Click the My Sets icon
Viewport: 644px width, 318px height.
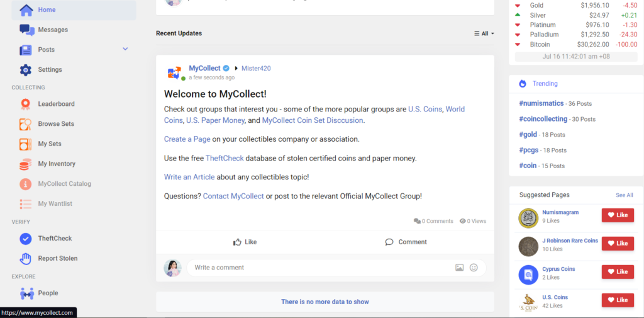click(x=25, y=144)
